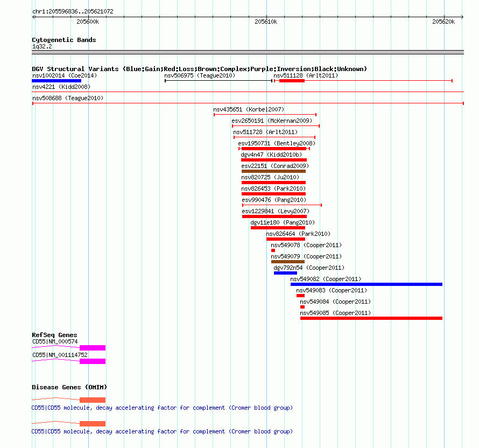The image size is (479, 448).
Task: Open esv2650191 (McKernan2009) variant
Action: (272, 121)
